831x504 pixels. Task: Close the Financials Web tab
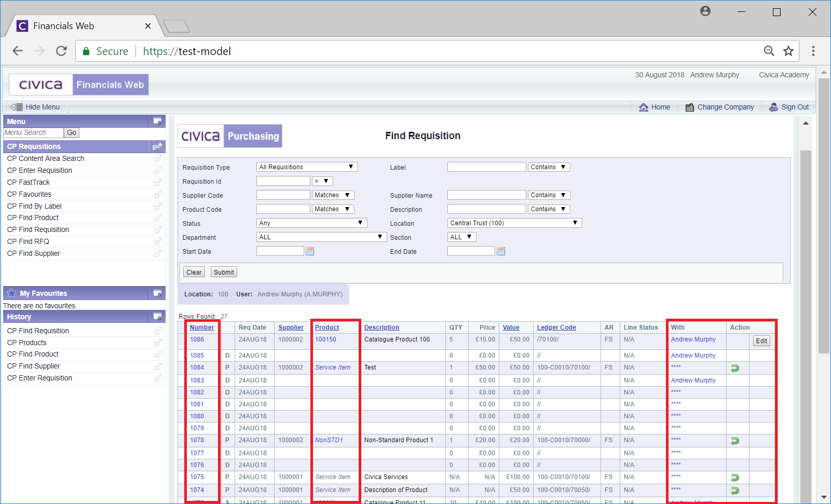click(148, 26)
